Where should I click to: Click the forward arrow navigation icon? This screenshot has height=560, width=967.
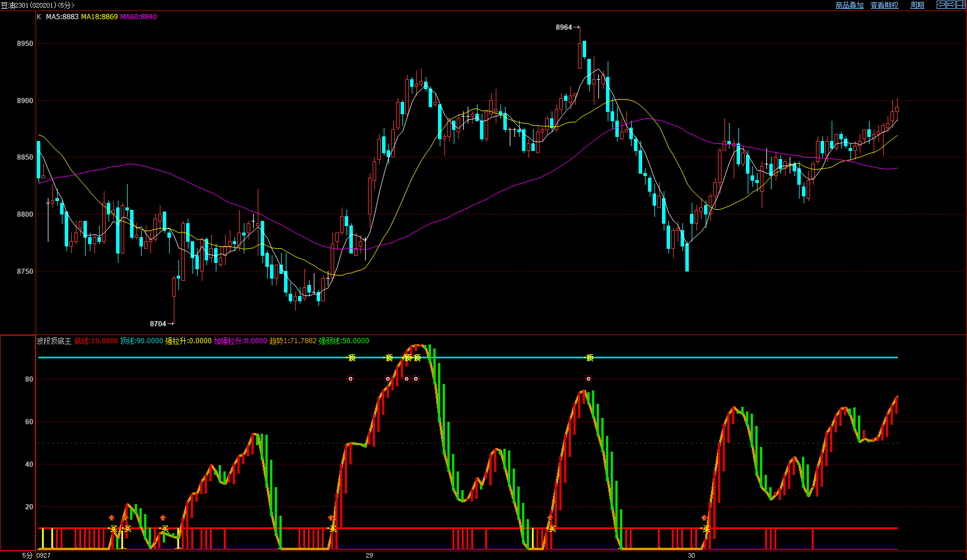click(x=951, y=5)
